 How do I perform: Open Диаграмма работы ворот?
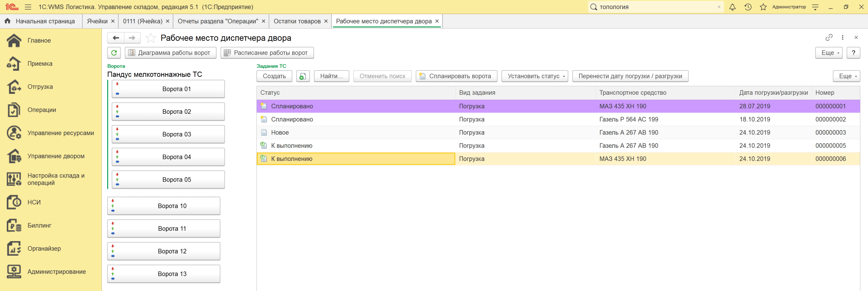pos(171,53)
